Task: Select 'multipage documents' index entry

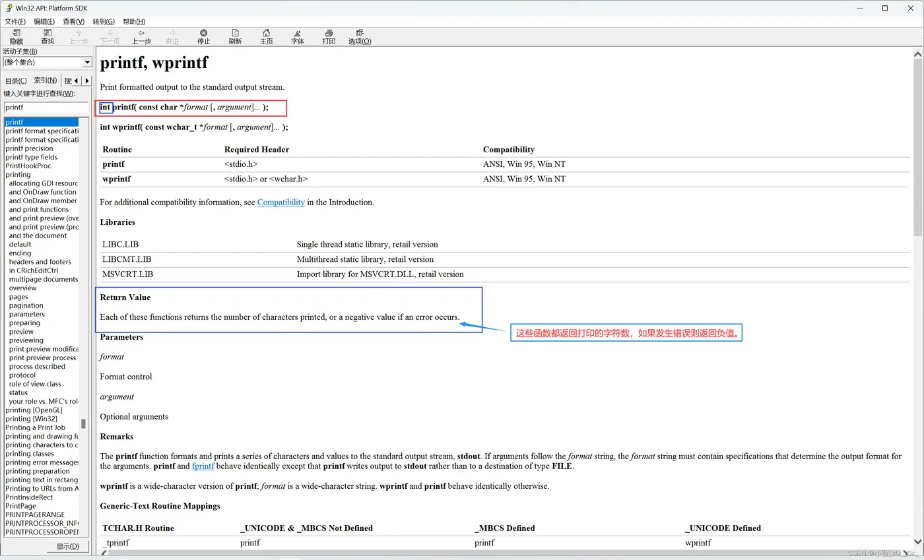Action: tap(44, 279)
